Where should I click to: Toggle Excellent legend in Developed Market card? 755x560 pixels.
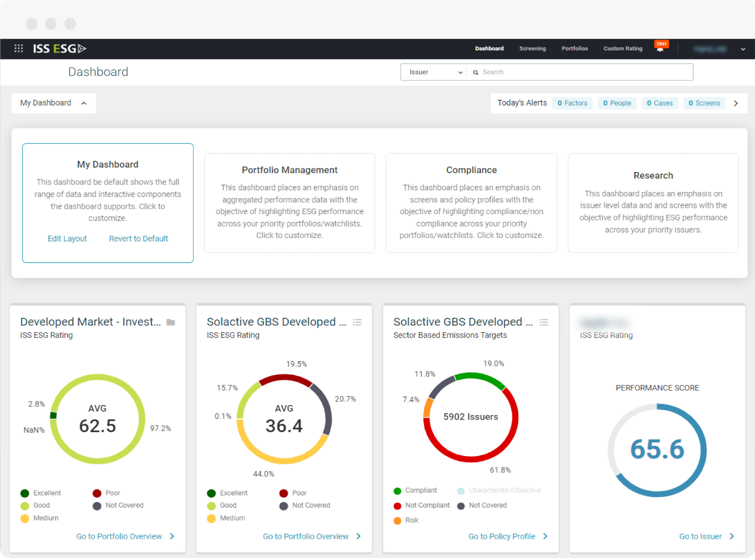[40, 493]
